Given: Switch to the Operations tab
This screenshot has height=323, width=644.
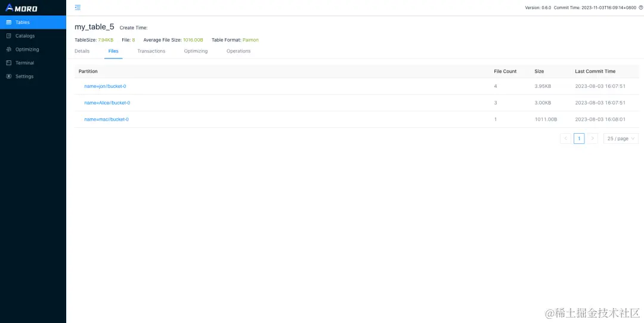Looking at the screenshot, I should (x=239, y=51).
